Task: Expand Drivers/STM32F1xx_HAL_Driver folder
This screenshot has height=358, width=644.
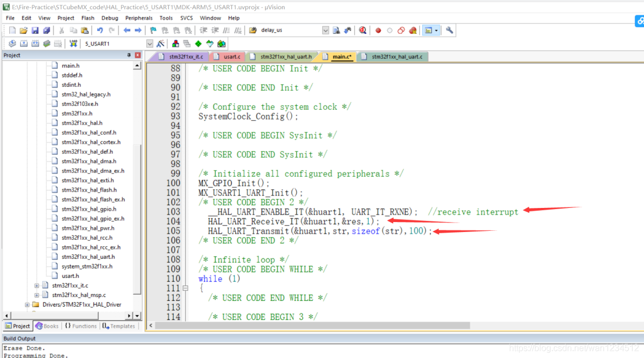Action: [27, 305]
